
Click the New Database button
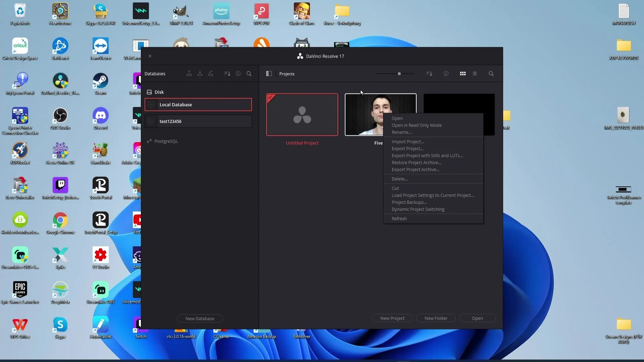click(200, 318)
